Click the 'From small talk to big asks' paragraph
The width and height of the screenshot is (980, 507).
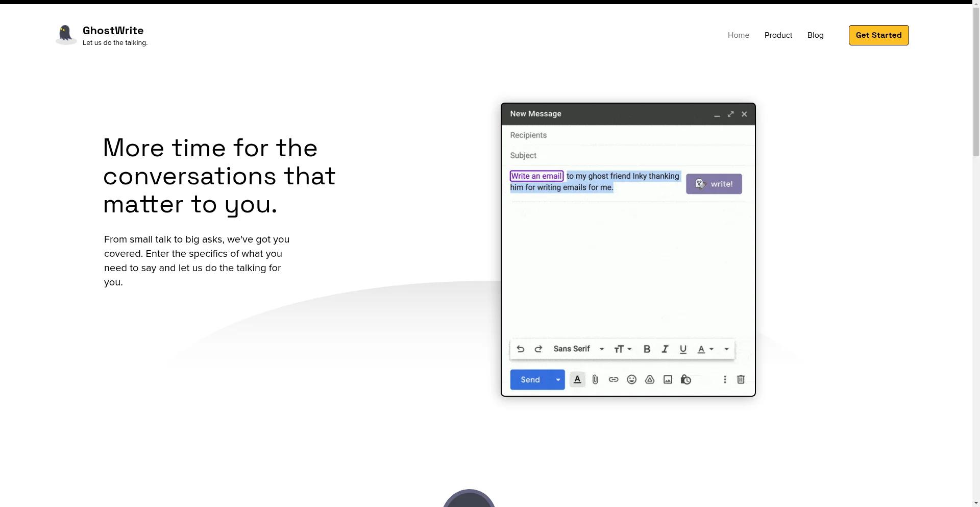point(197,261)
